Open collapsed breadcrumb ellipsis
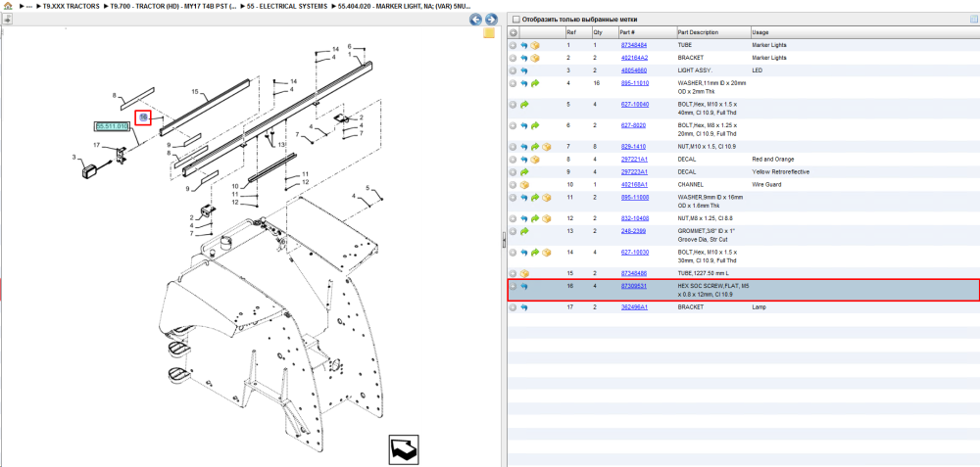 pyautogui.click(x=29, y=6)
